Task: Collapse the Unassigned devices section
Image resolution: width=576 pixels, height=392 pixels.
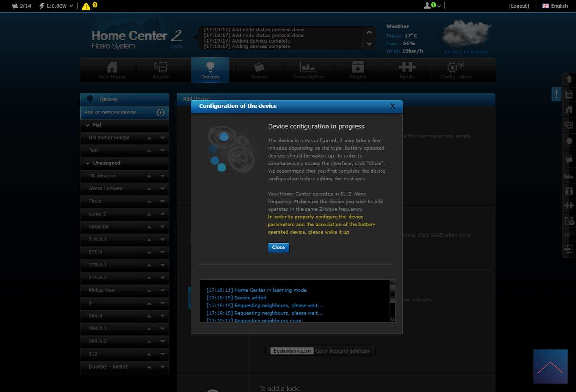Action: [88, 163]
